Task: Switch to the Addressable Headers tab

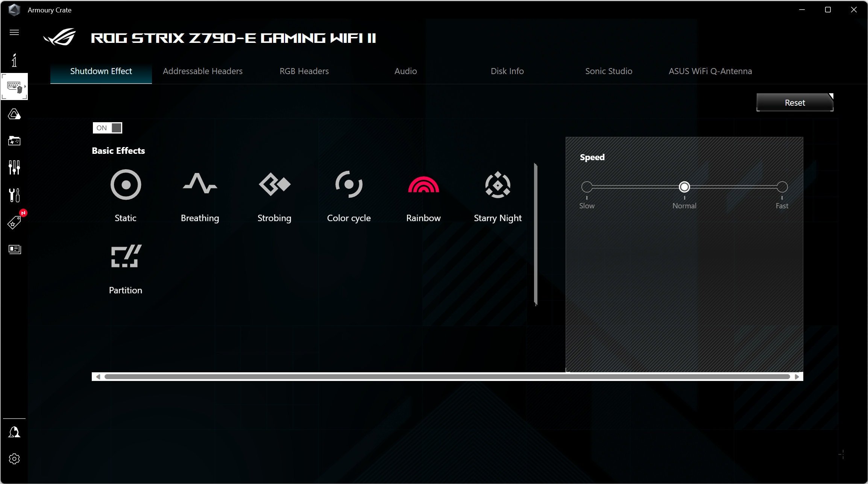Action: pos(203,71)
